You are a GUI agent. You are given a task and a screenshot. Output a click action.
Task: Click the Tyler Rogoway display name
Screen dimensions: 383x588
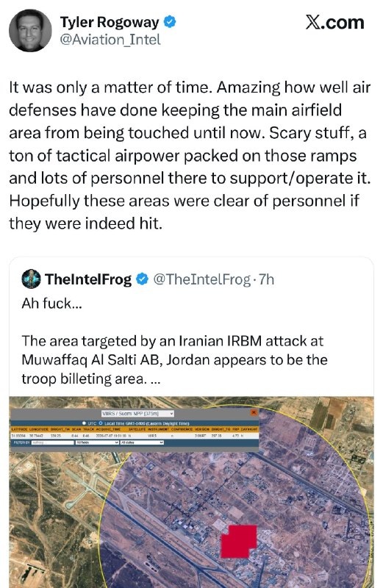(x=110, y=22)
